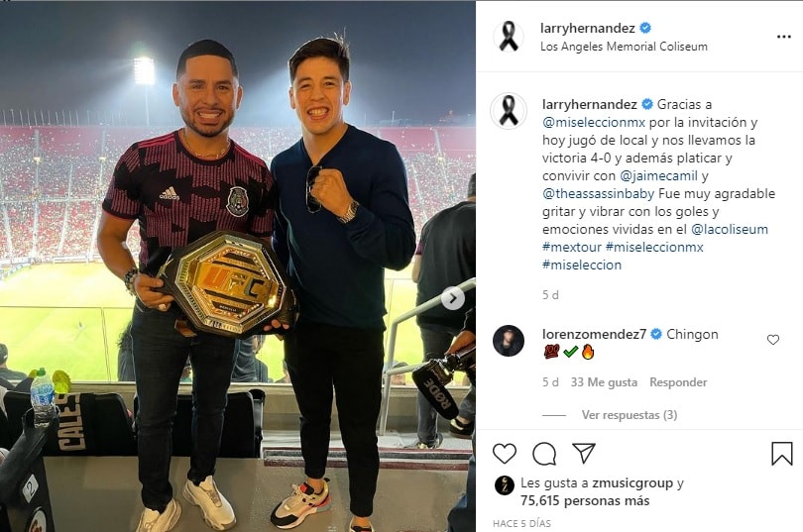Go to next photo with carousel arrow
This screenshot has height=532, width=803.
tap(453, 298)
